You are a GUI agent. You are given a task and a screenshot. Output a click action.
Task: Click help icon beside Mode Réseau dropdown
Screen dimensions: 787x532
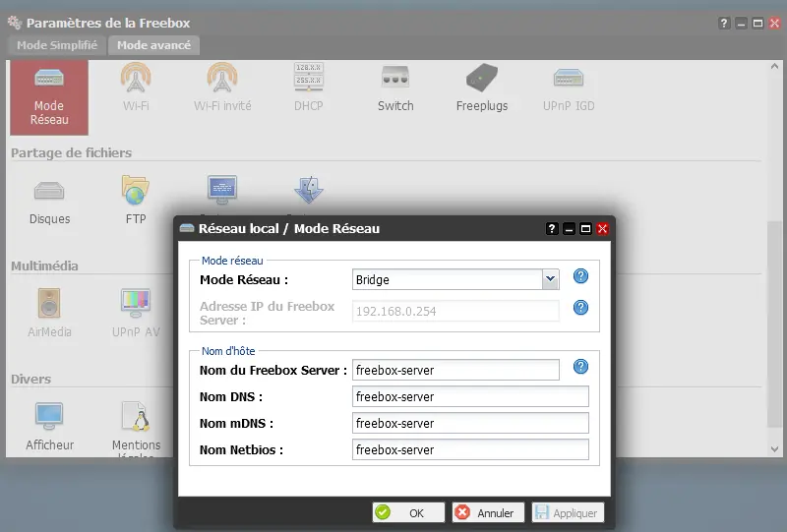(580, 276)
